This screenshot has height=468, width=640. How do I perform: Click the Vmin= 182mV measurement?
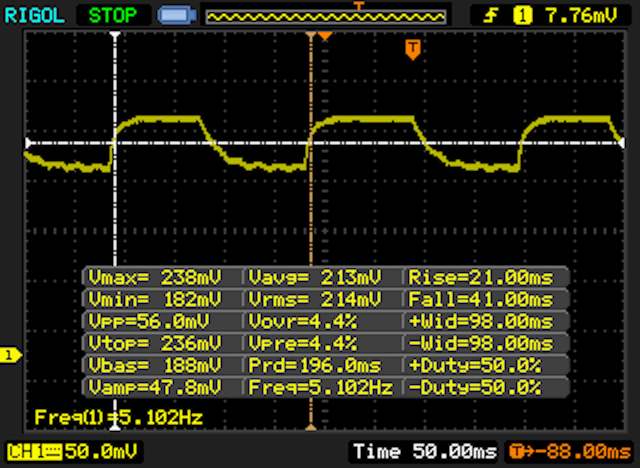[x=155, y=299]
